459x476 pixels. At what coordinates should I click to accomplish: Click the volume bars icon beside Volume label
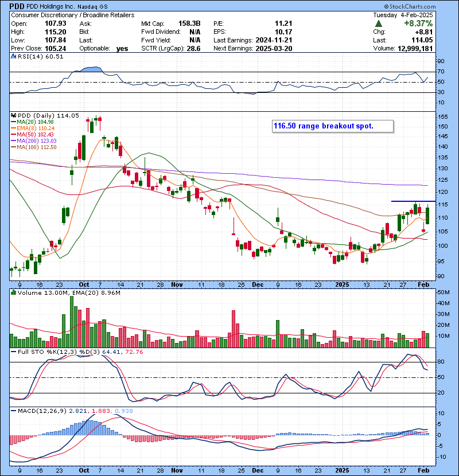[x=13, y=292]
